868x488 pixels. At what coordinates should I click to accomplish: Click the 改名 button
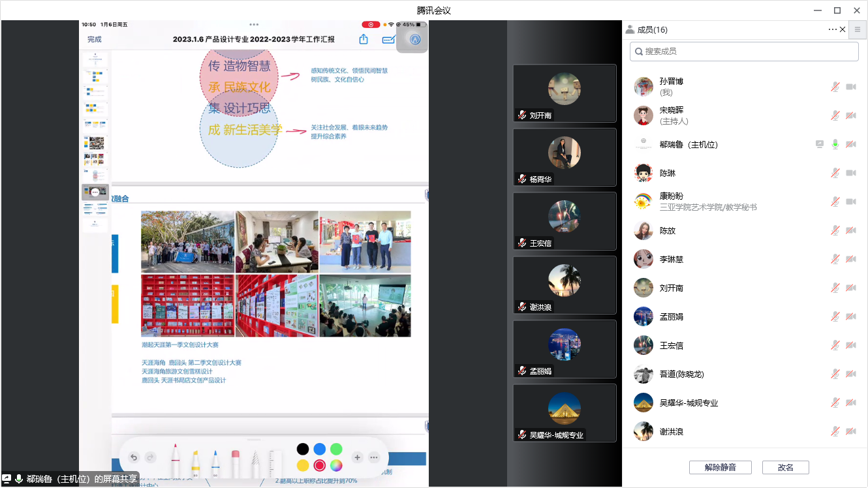[785, 467]
